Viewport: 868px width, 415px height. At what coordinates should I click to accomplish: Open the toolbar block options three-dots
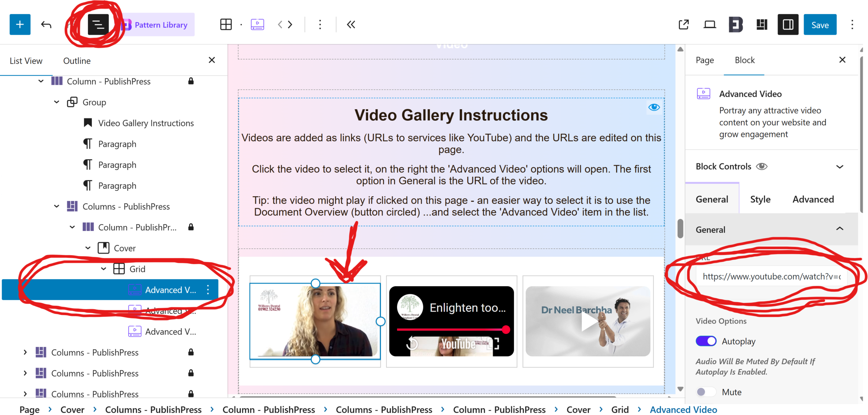click(320, 25)
